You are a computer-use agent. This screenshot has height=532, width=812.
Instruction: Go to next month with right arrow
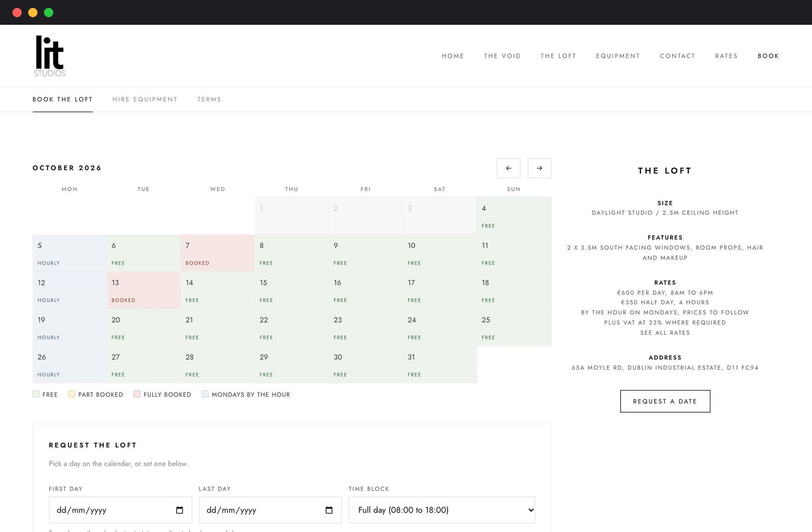click(x=539, y=168)
